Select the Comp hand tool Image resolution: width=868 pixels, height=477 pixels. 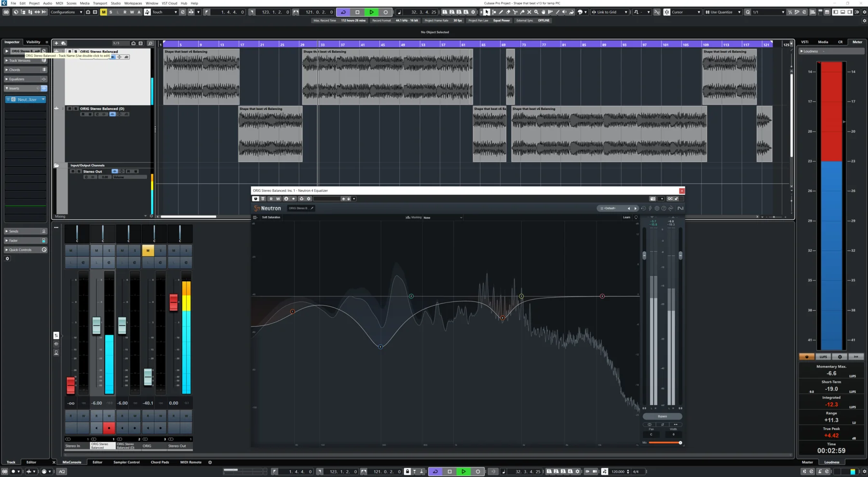click(x=543, y=12)
